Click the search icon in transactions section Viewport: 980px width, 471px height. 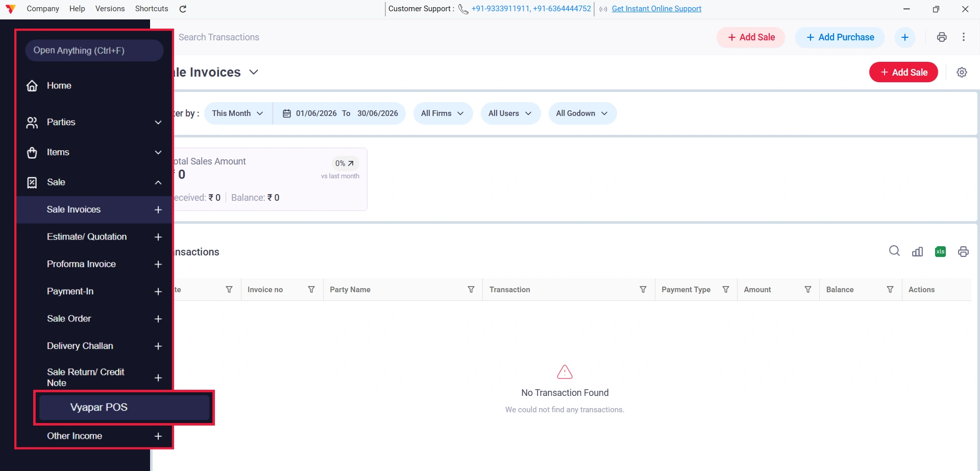pos(894,251)
